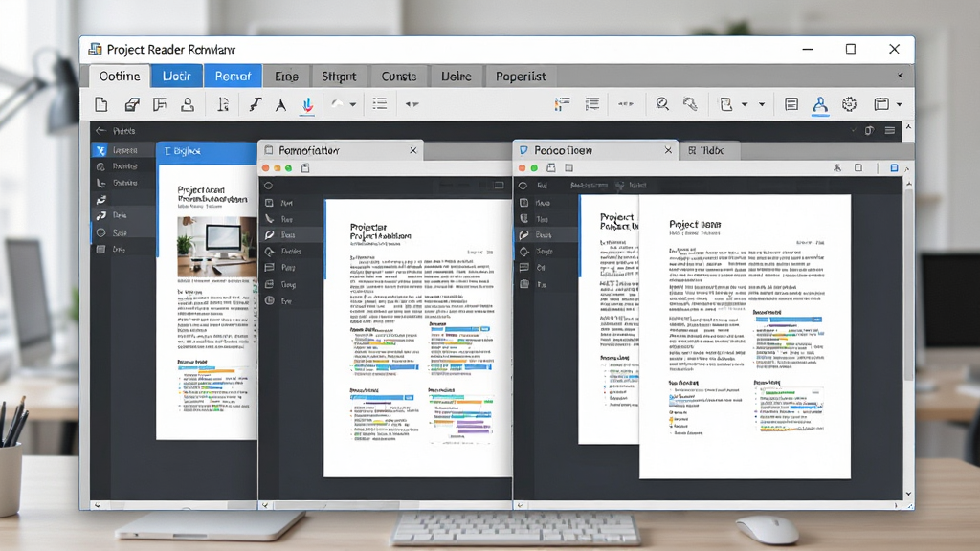Switch to the Cotline tab
Viewport: 980px width, 551px height.
point(120,77)
